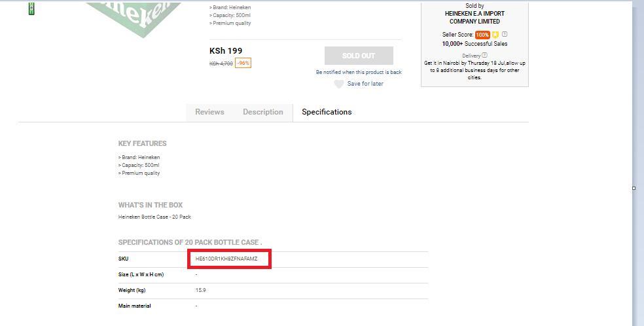
Task: Open the Reviews tab
Action: click(209, 112)
